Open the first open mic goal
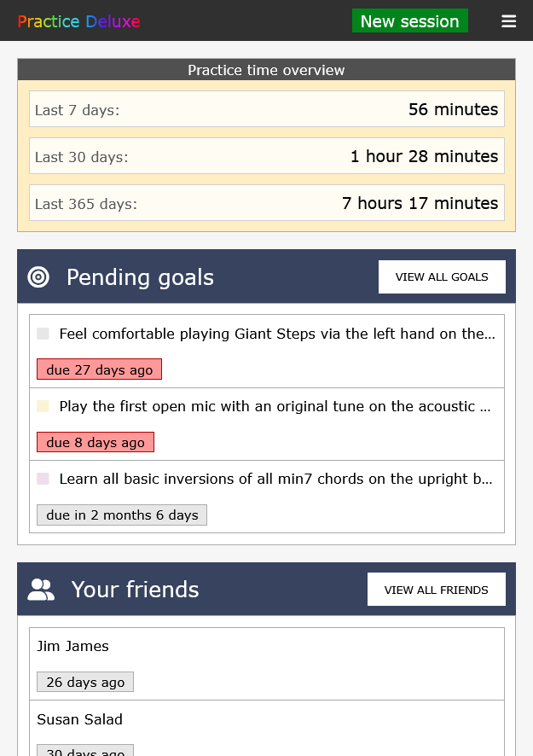The image size is (533, 756). (275, 406)
